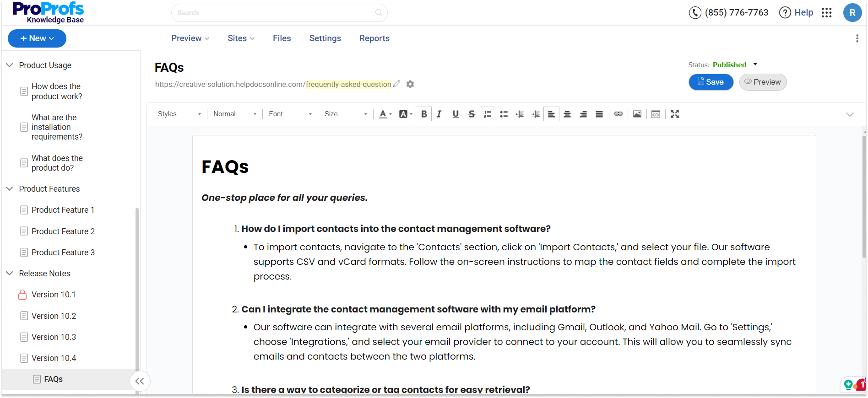Open the ProProfs Knowledge Base logo
This screenshot has height=398, width=868.
point(49,13)
